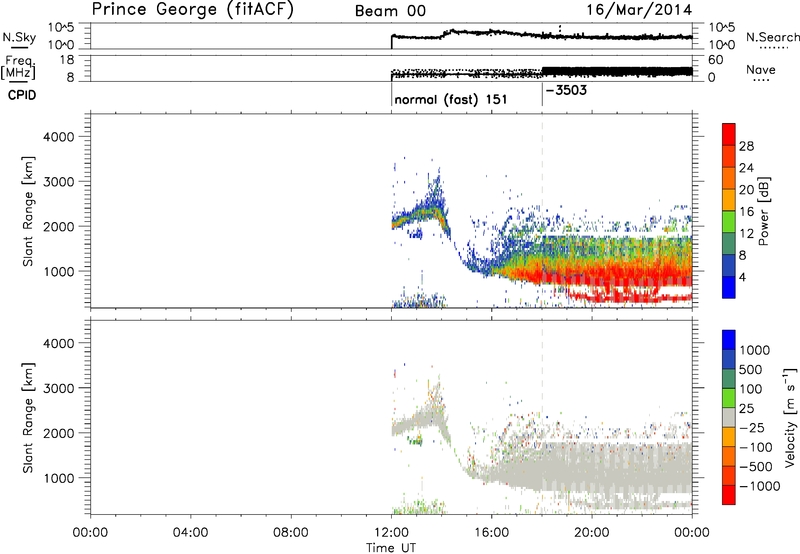
Task: Click the '-25' label on velocity colorbar
Action: pyautogui.click(x=752, y=428)
